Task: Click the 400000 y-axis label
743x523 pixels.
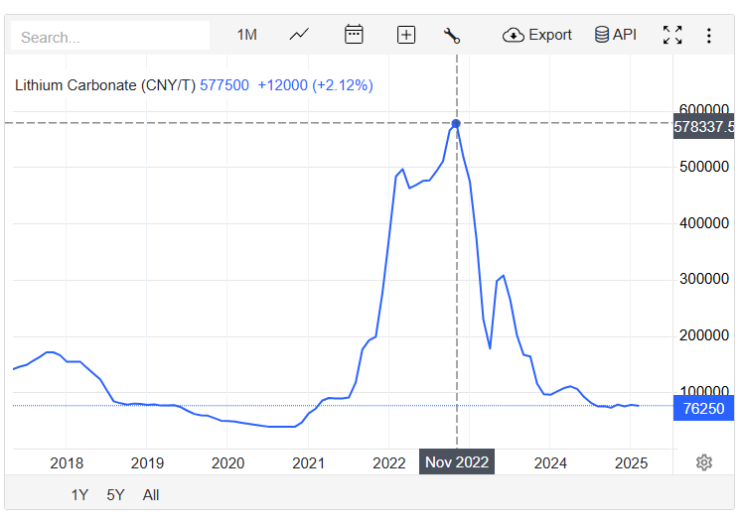Action: (704, 223)
